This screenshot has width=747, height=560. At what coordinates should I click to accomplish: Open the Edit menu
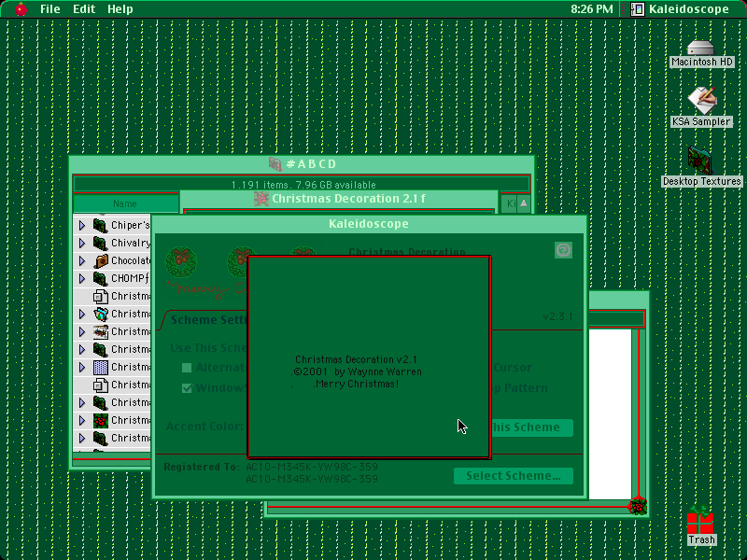pos(84,9)
